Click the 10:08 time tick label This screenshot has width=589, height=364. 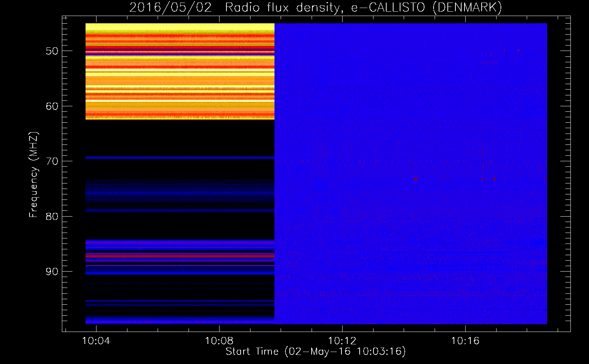219,341
